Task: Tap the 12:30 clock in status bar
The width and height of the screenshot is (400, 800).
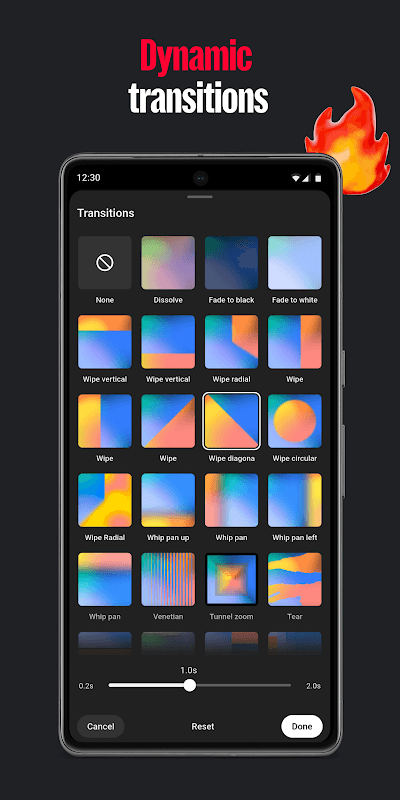Action: click(x=88, y=178)
